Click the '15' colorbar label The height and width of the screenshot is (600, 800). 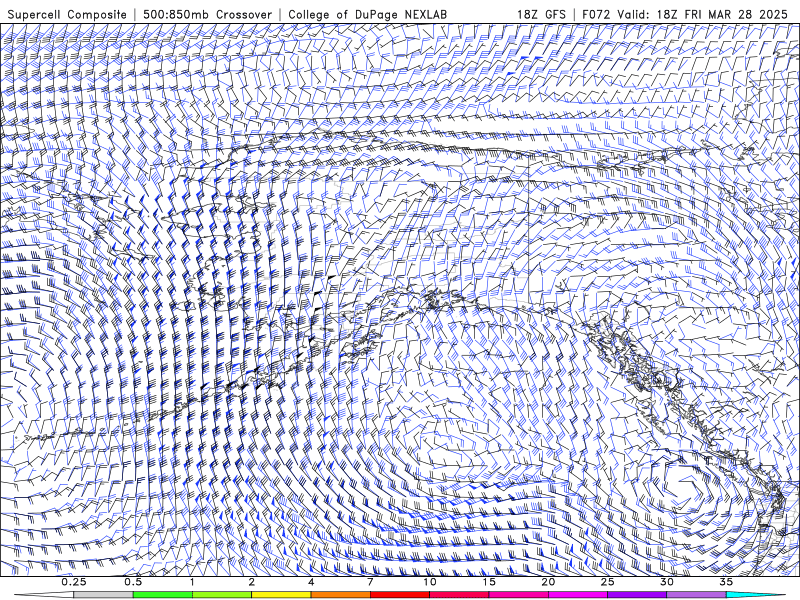(489, 582)
